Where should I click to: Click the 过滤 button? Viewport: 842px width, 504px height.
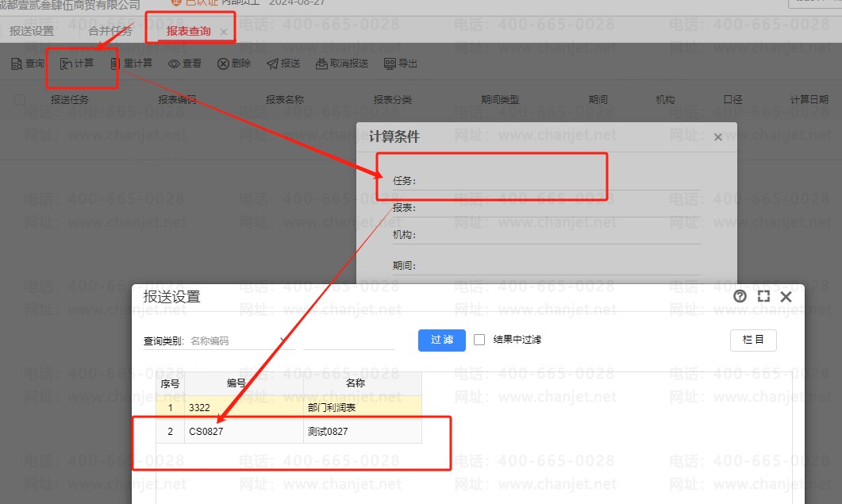(x=442, y=340)
